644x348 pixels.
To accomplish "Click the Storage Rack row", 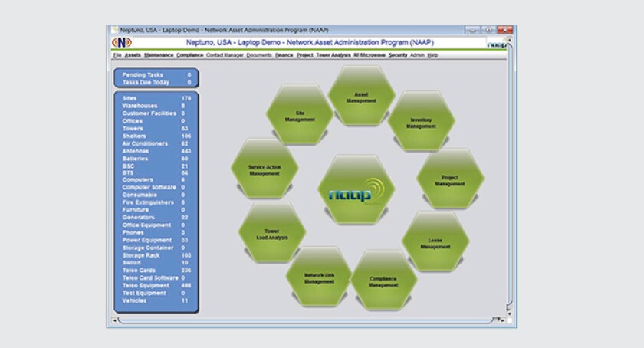I will [x=156, y=255].
